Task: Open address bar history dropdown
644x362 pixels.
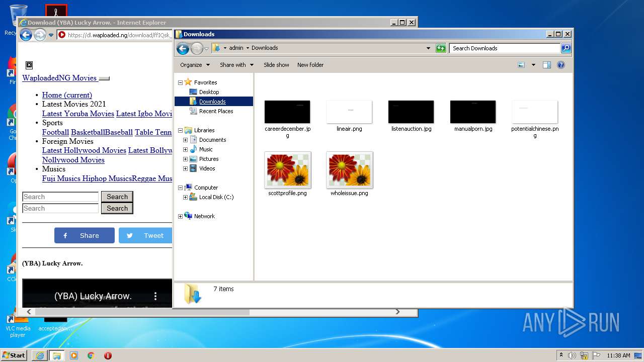Action: pyautogui.click(x=428, y=48)
